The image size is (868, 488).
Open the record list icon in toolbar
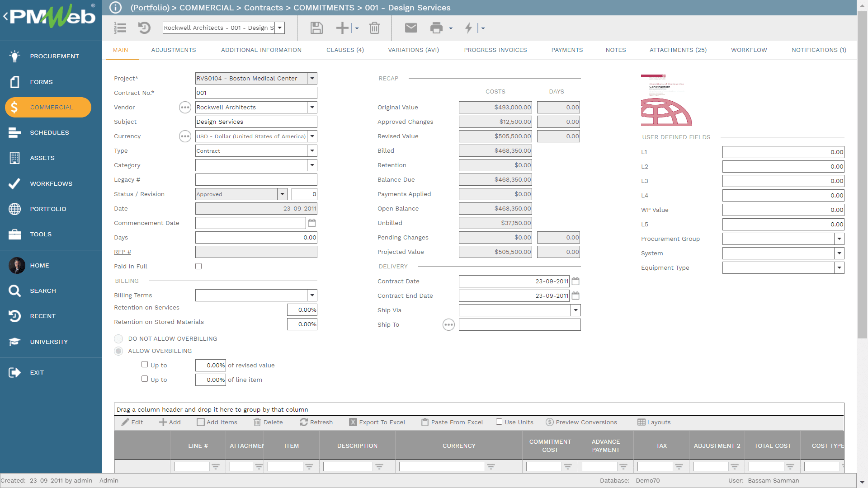(120, 28)
